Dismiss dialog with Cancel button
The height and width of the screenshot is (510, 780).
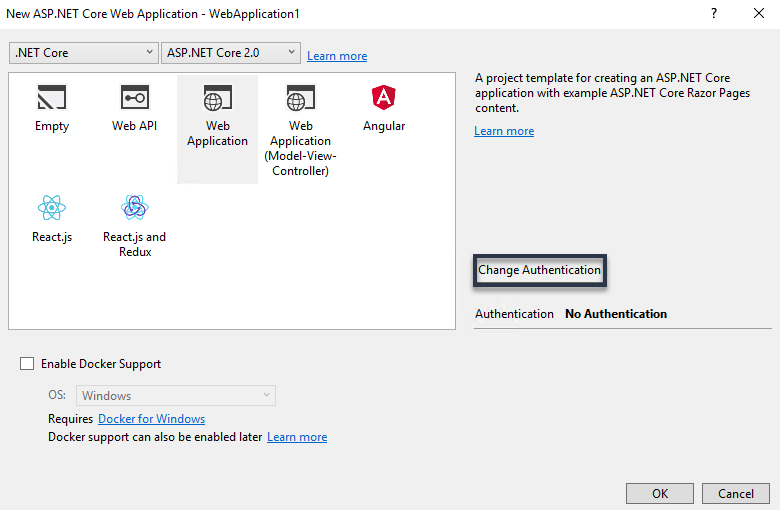pyautogui.click(x=736, y=494)
